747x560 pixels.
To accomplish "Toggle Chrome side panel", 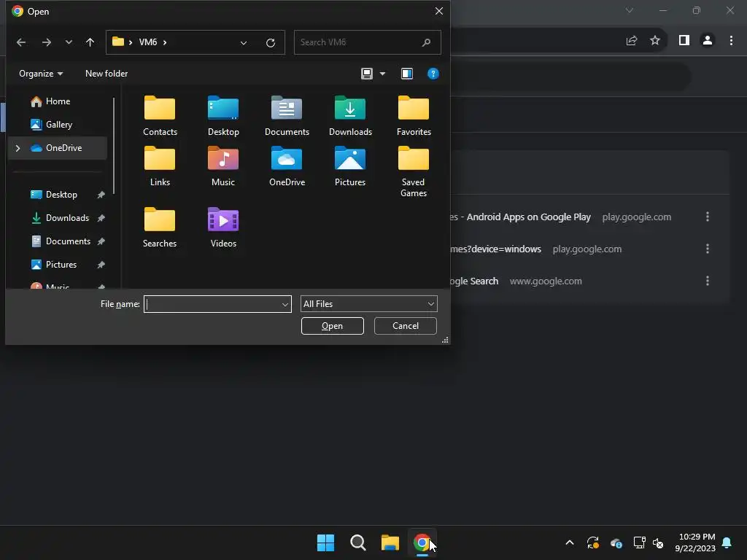I will pyautogui.click(x=684, y=41).
